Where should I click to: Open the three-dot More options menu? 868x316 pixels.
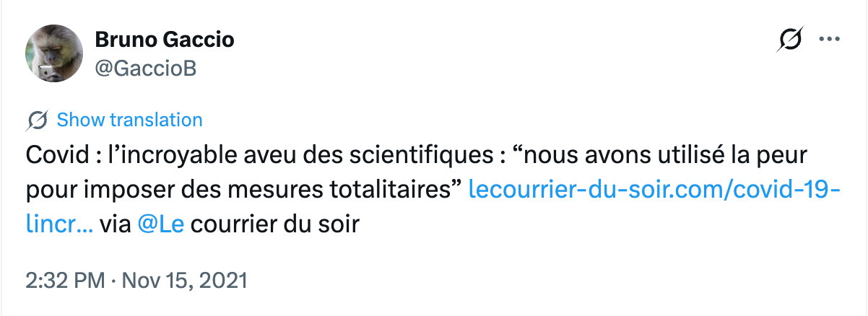tap(826, 40)
